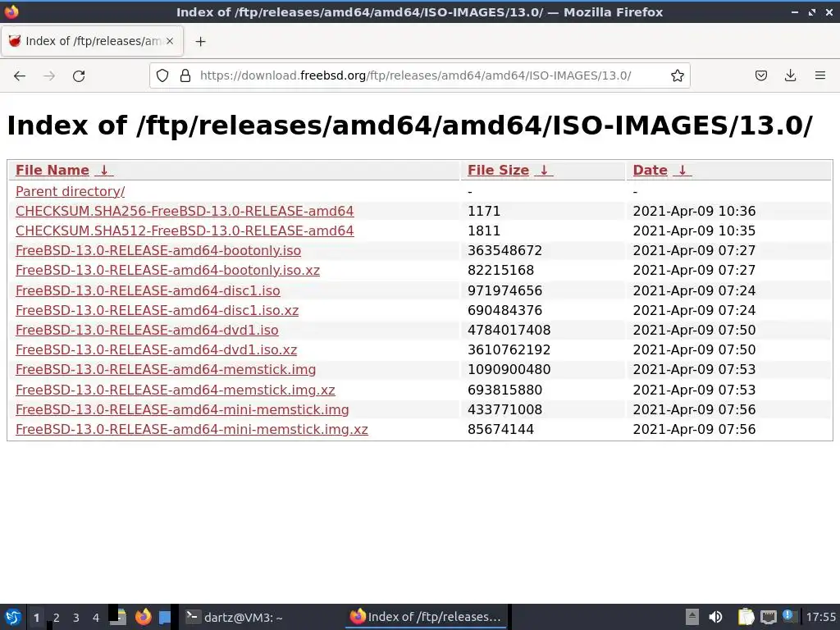Download the amd64-disc1.iso file
The image size is (840, 630).
[148, 291]
